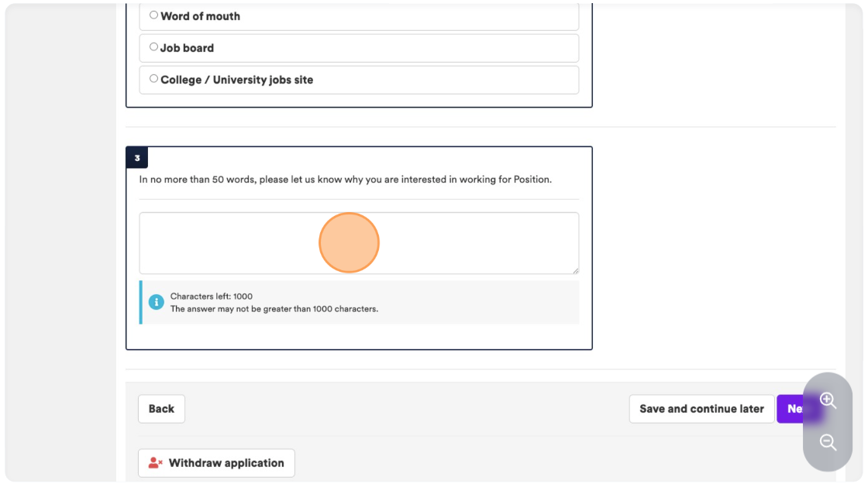The height and width of the screenshot is (487, 868).
Task: Choose College / University jobs site option
Action: [154, 78]
